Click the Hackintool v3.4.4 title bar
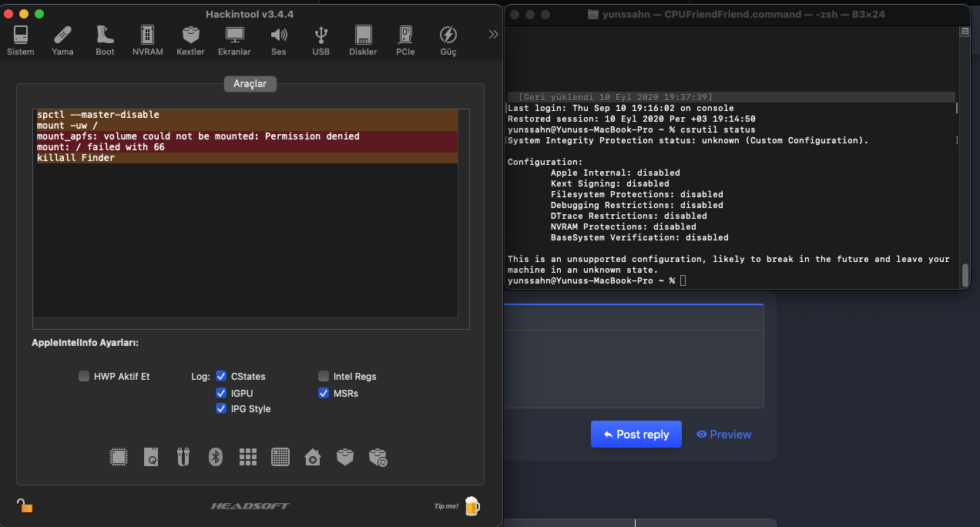 (x=250, y=14)
